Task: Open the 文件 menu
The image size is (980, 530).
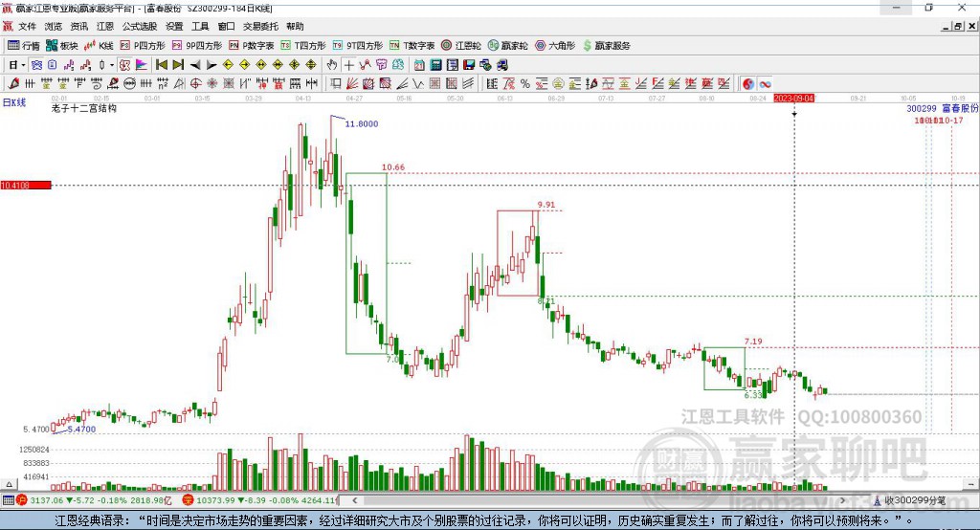Action: 27,26
